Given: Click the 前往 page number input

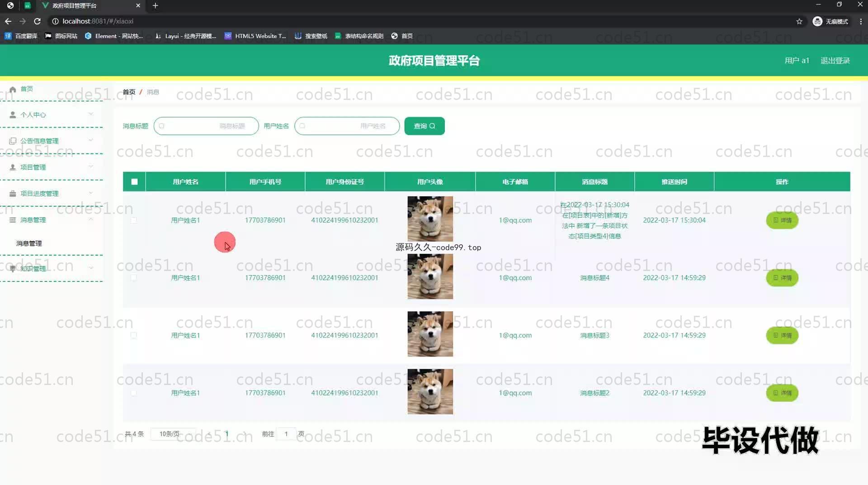Looking at the screenshot, I should (x=286, y=434).
